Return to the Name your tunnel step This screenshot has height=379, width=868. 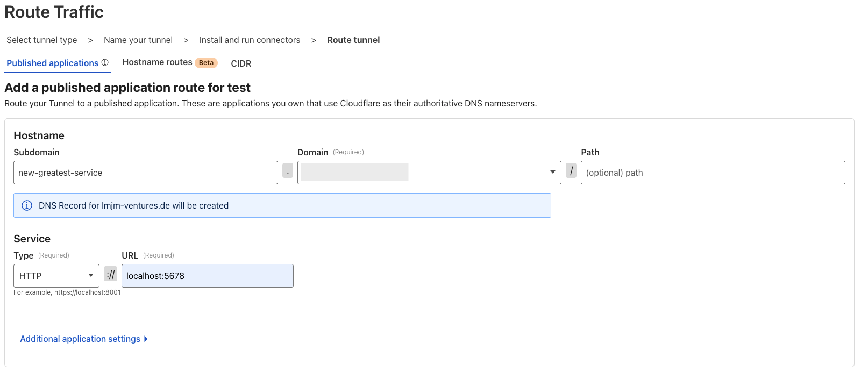tap(138, 40)
